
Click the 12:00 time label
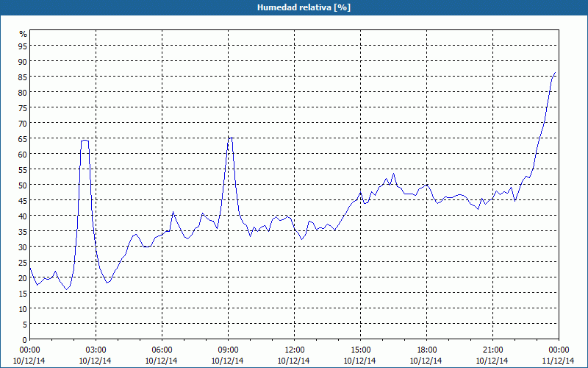tap(295, 350)
